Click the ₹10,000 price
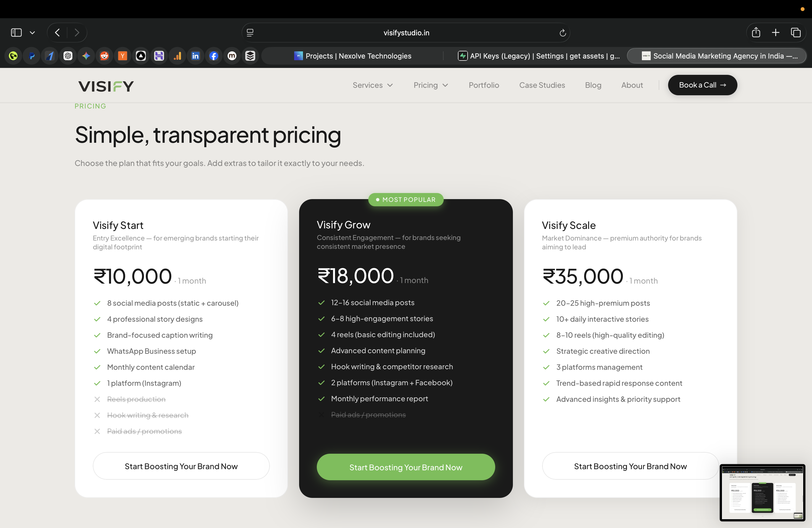The image size is (812, 528). [x=132, y=276]
